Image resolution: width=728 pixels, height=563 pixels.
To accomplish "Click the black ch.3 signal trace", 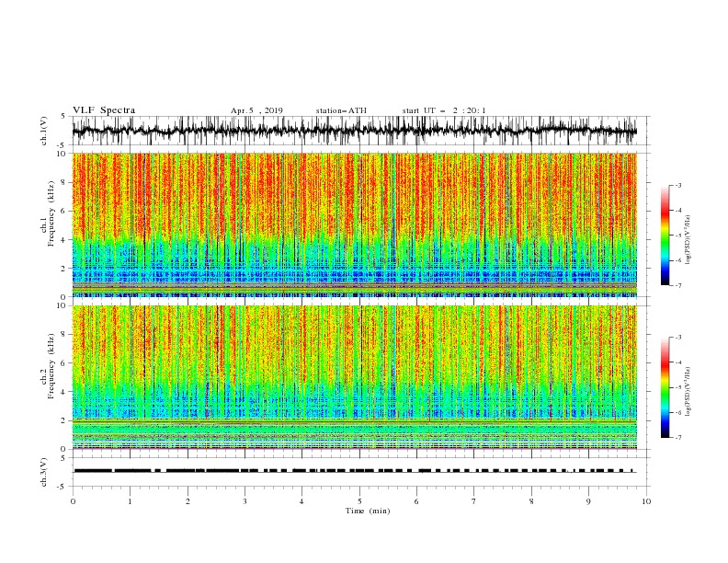I will click(x=355, y=471).
